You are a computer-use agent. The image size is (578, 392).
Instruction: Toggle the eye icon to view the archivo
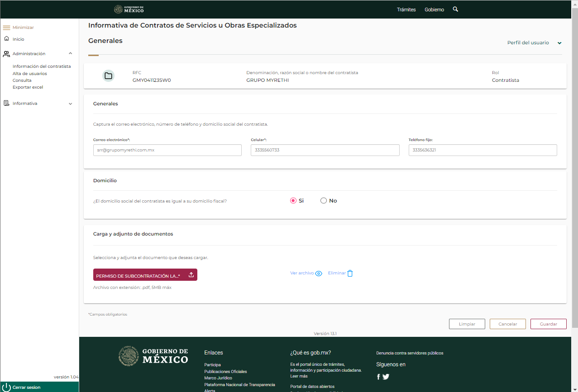pyautogui.click(x=319, y=274)
